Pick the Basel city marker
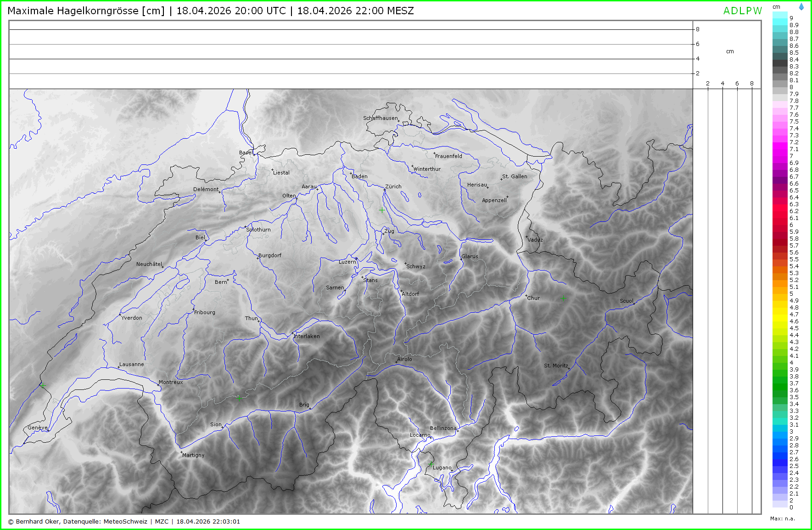Screen dimensions: 812x530 pos(254,155)
